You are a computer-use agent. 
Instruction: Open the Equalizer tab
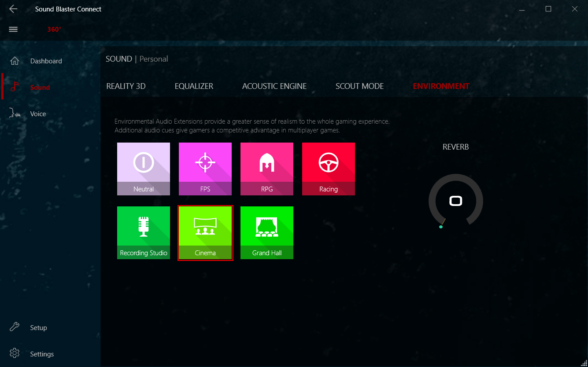194,86
